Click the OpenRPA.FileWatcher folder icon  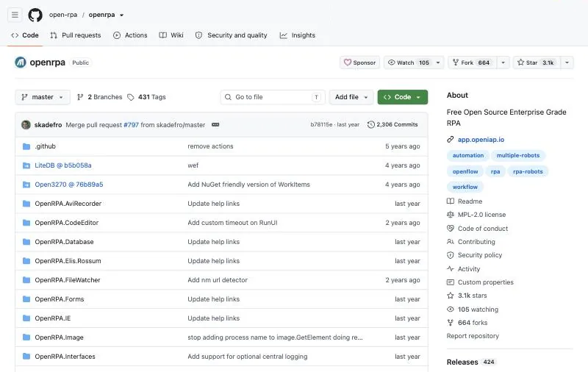(26, 280)
